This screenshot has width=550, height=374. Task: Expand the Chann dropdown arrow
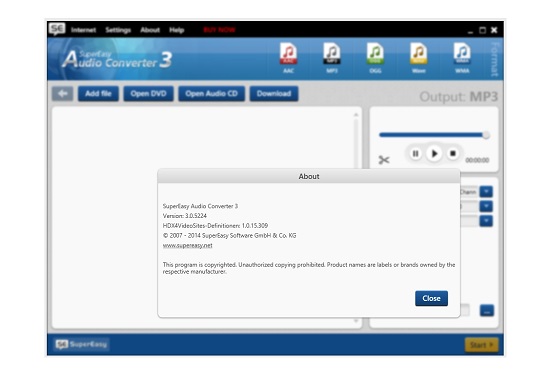pos(486,192)
